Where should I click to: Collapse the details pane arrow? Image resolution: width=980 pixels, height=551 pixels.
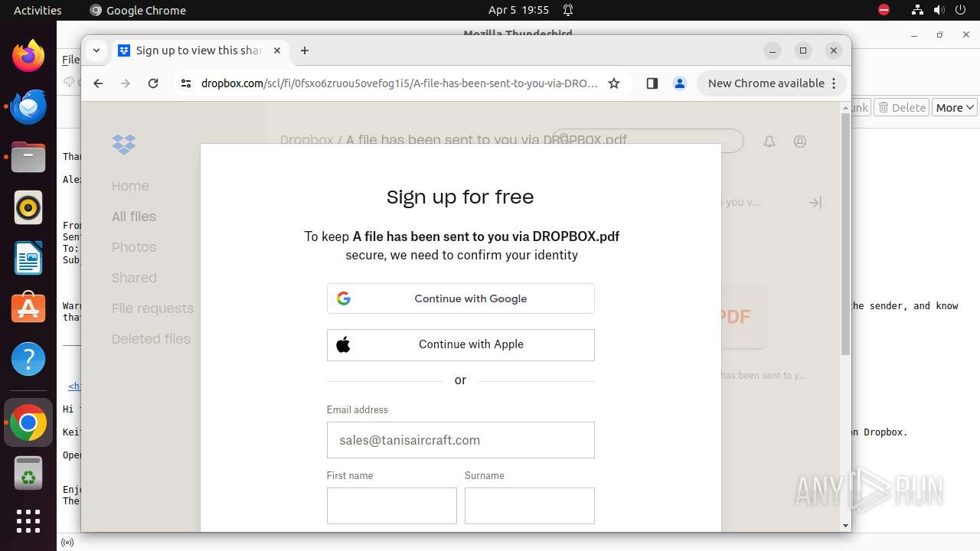point(815,203)
